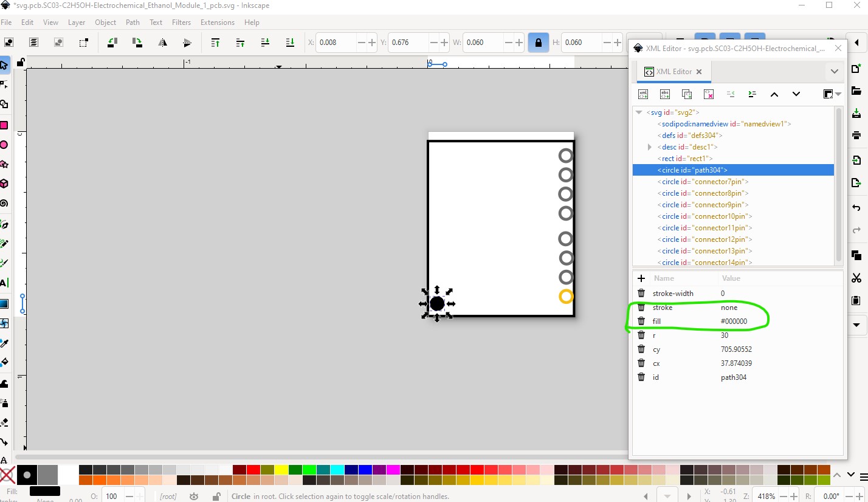Add a new attribute with the plus button
The height and width of the screenshot is (502, 868).
[x=641, y=278]
